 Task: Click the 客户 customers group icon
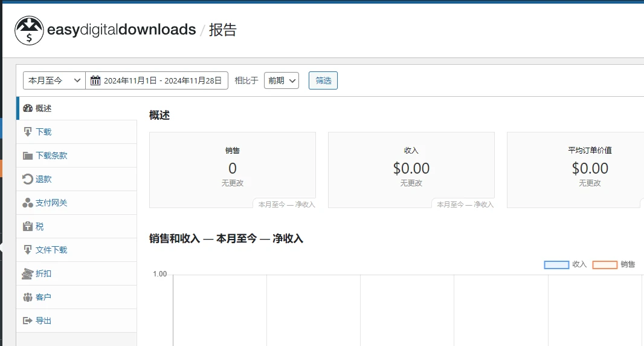pyautogui.click(x=28, y=297)
